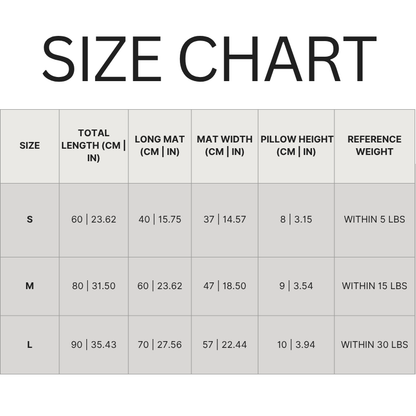Click the SIZE CHART title text
Viewport: 416px width, 416px height.
(x=209, y=59)
